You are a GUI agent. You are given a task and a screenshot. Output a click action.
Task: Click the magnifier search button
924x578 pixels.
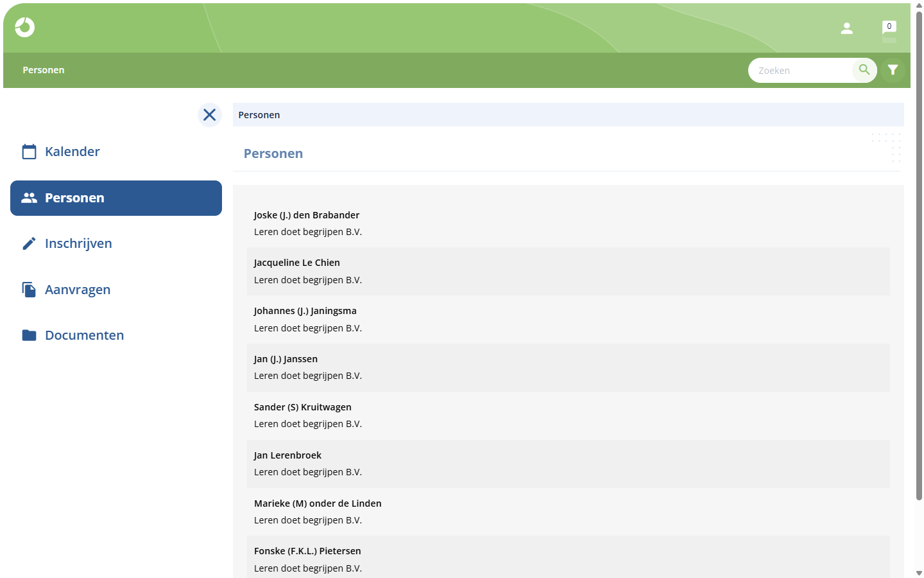click(x=864, y=70)
